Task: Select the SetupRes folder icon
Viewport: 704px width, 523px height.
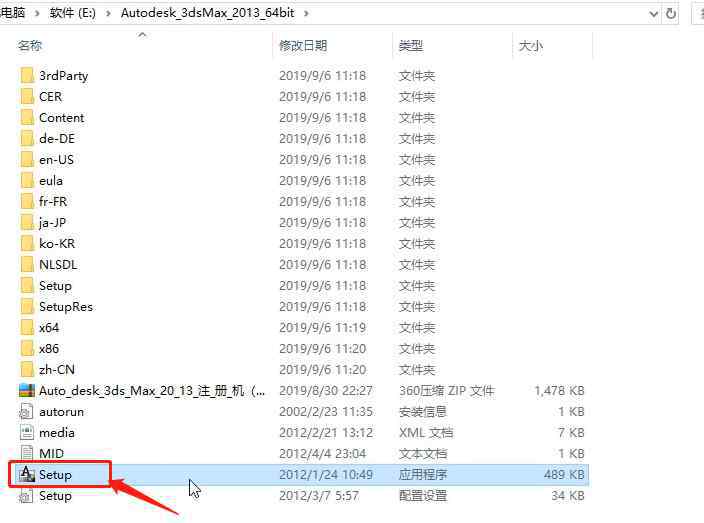Action: [27, 307]
